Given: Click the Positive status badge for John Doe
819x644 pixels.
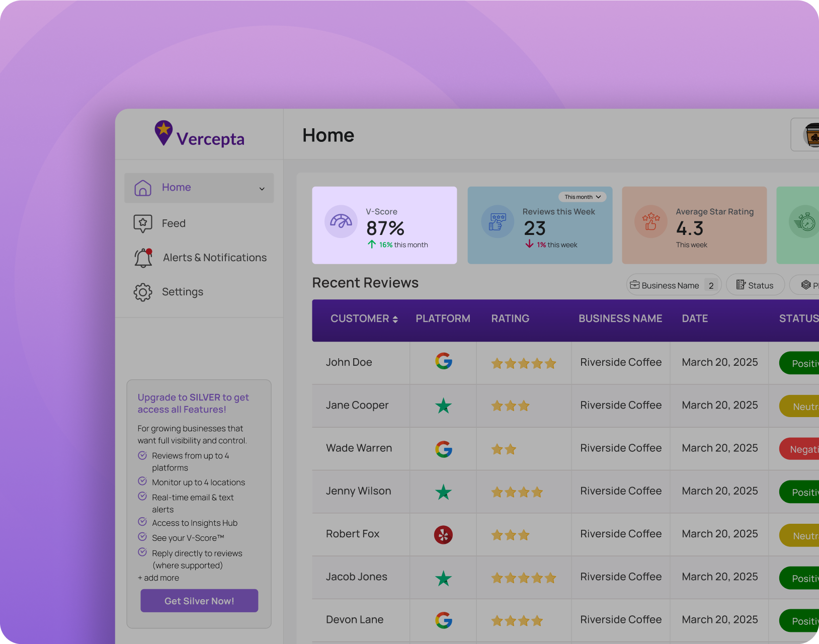Looking at the screenshot, I should tap(800, 363).
